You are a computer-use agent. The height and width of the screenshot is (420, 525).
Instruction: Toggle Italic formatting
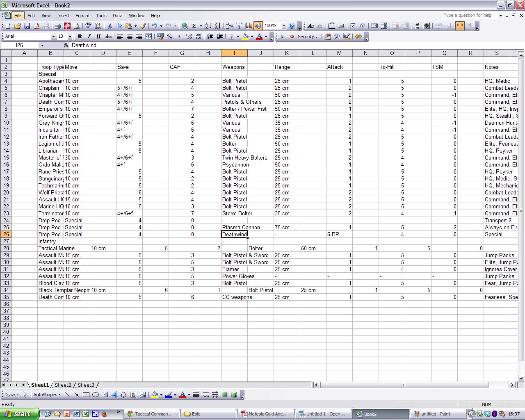pos(89,37)
